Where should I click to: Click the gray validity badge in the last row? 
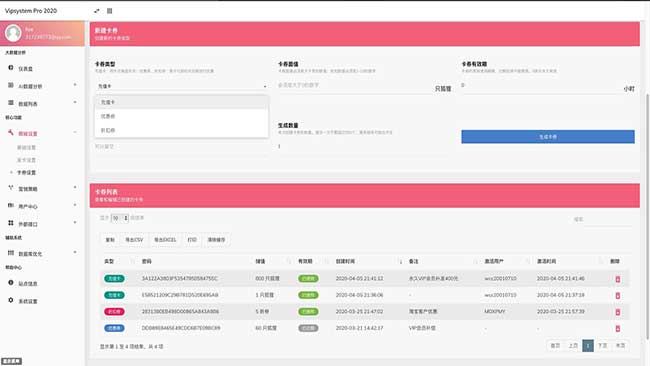308,328
